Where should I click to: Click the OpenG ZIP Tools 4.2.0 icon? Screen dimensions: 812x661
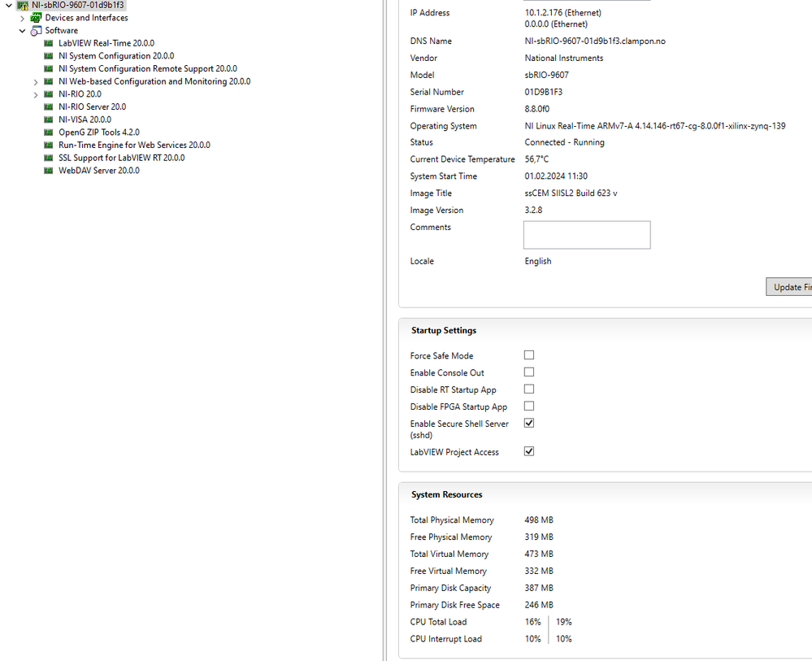(49, 132)
